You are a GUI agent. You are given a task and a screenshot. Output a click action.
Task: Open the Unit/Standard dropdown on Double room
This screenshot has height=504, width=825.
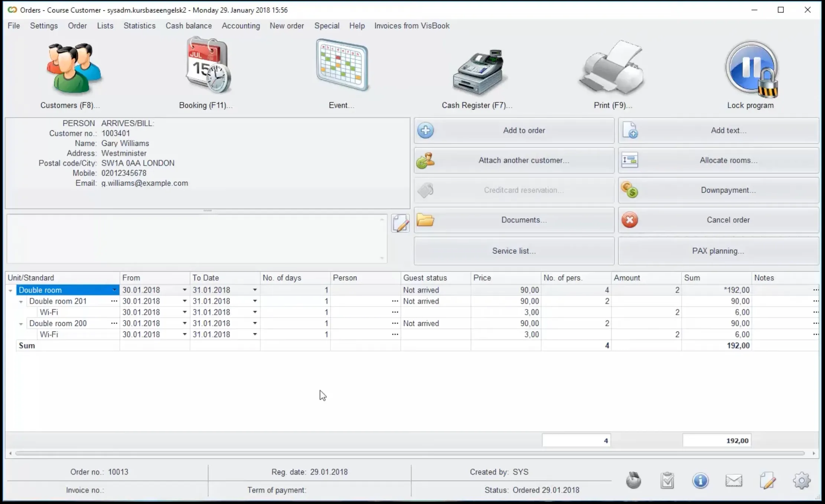coord(114,290)
